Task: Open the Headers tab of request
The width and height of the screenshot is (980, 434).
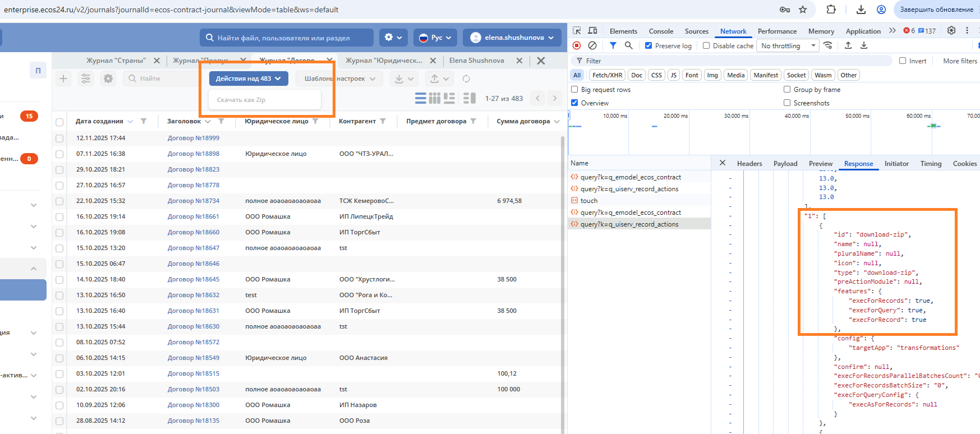Action: [749, 164]
